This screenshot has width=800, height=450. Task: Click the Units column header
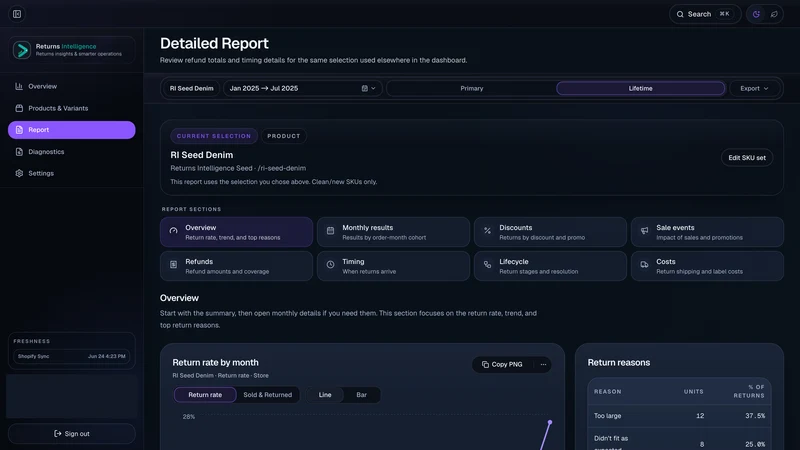tap(693, 392)
